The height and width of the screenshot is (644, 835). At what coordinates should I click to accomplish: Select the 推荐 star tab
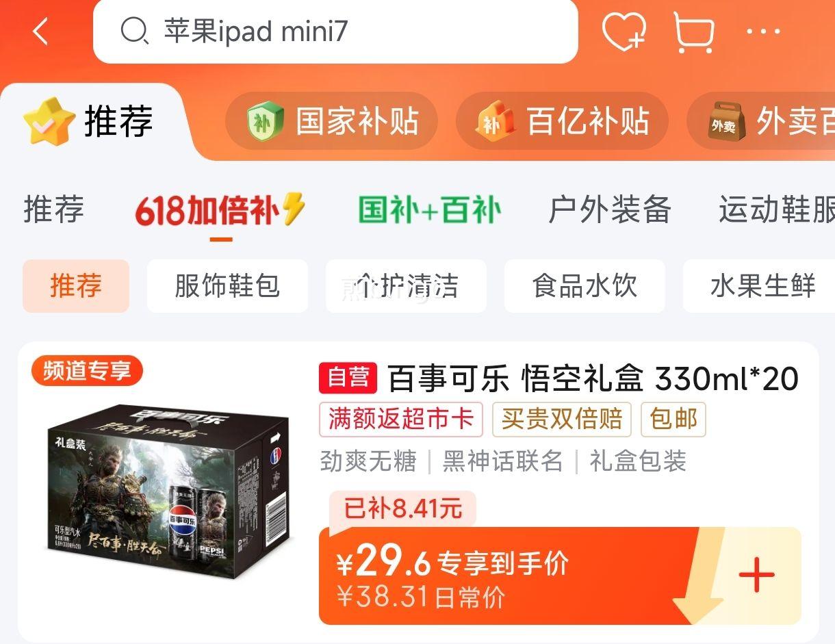pyautogui.click(x=88, y=122)
